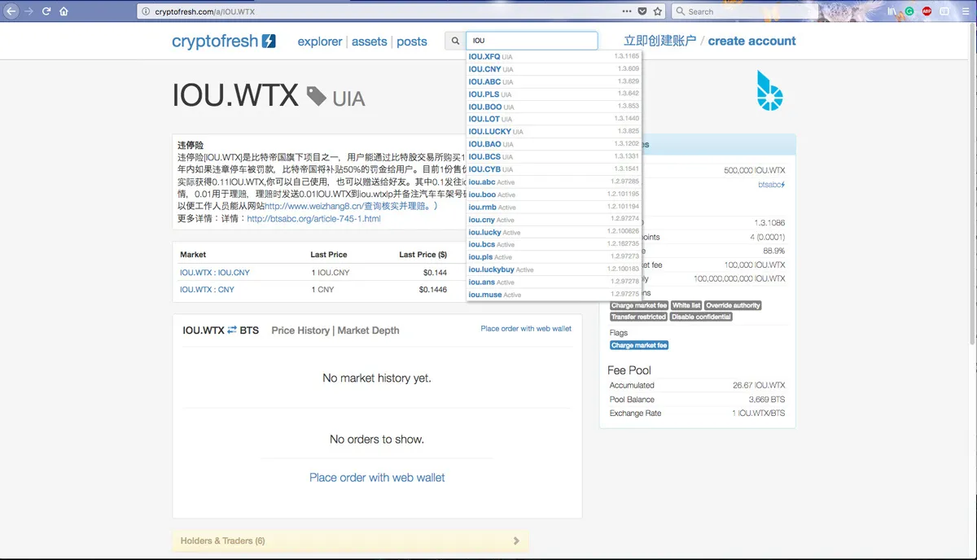Click small 'Place order with web wallet' link

(x=526, y=329)
